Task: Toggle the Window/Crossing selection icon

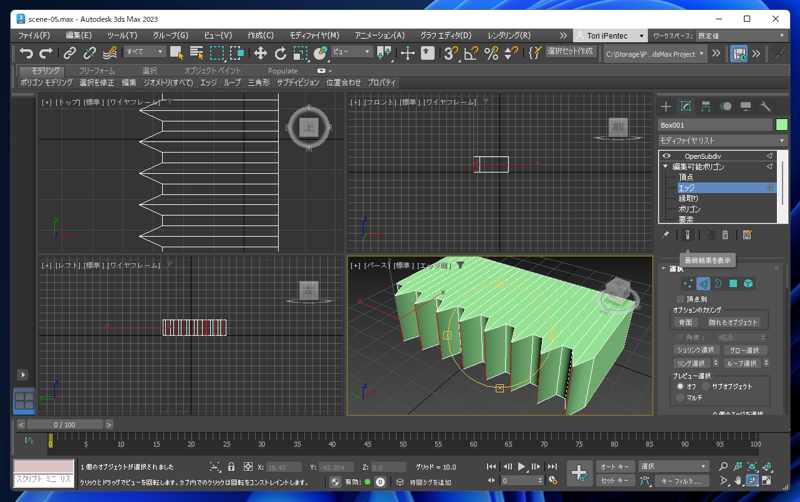Action: point(237,53)
